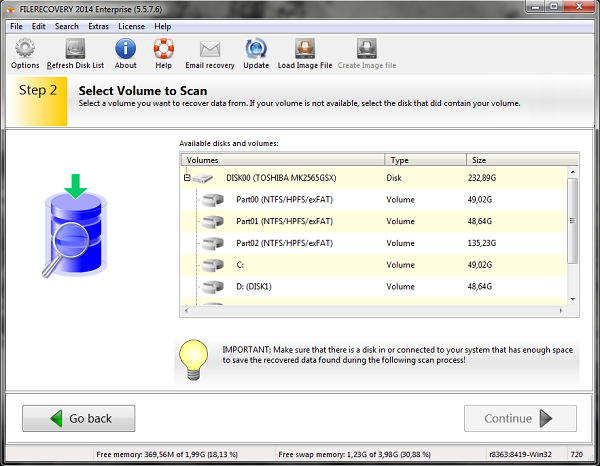Open the Search menu
600x466 pixels.
click(x=67, y=26)
